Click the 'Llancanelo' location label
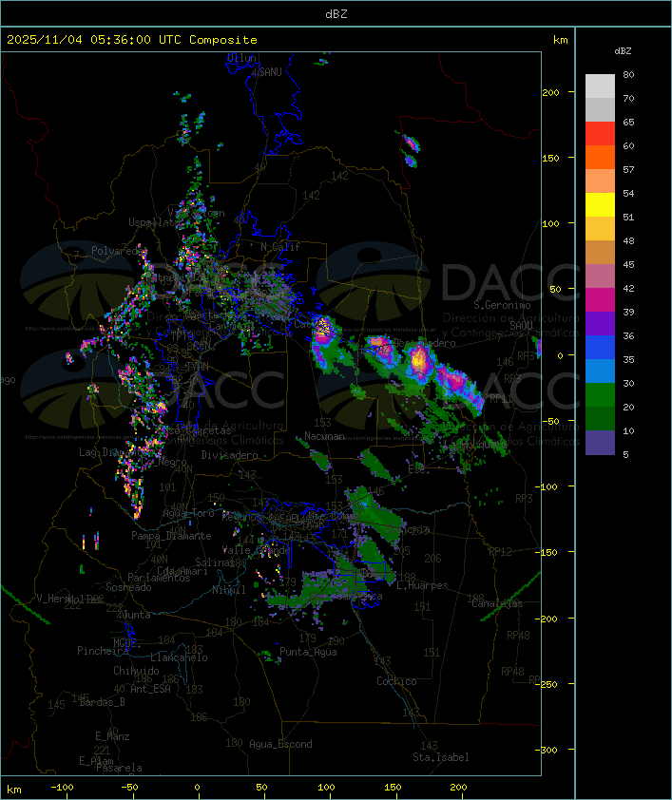This screenshot has width=672, height=800. click(179, 657)
